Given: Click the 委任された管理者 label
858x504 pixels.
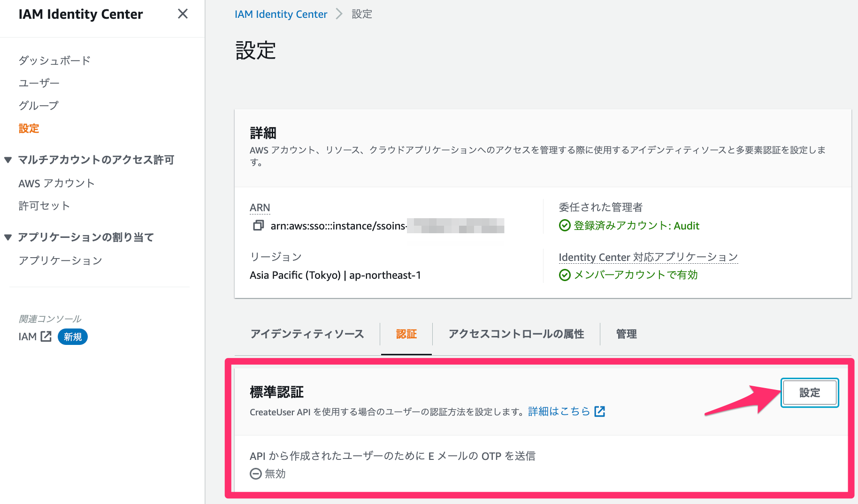Looking at the screenshot, I should 600,207.
